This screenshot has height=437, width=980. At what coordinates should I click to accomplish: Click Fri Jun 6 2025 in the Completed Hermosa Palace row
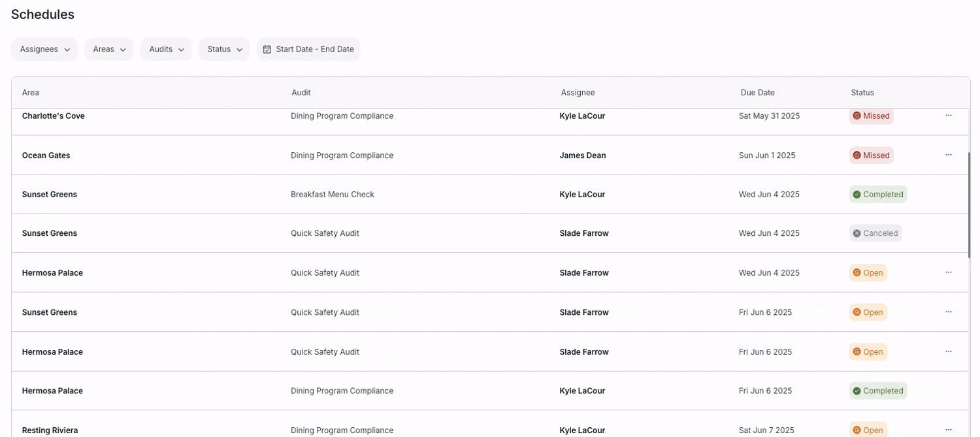click(x=765, y=391)
